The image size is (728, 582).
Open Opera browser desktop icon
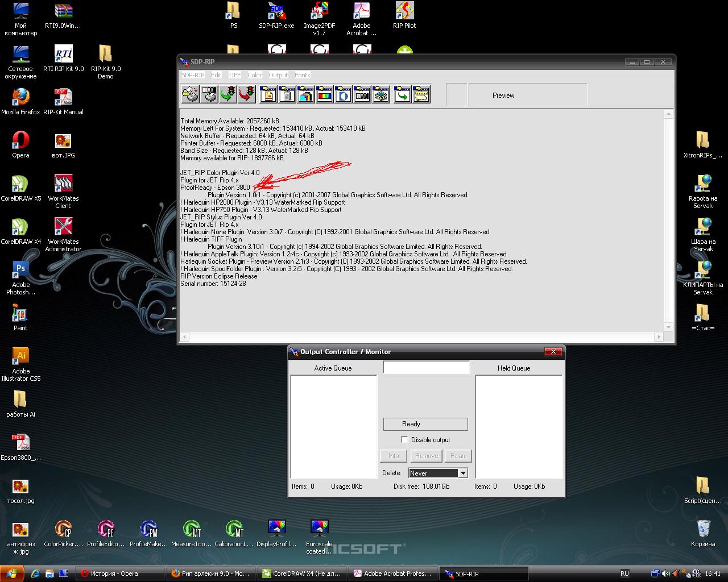coord(20,145)
